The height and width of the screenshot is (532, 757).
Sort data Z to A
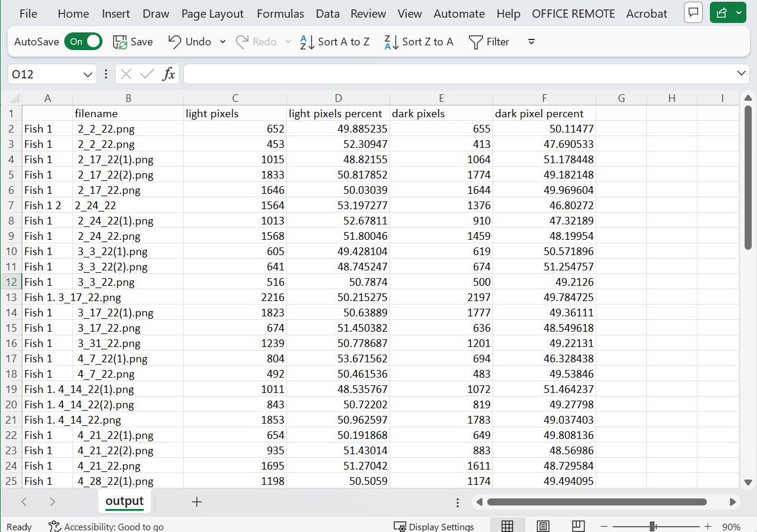coord(418,41)
